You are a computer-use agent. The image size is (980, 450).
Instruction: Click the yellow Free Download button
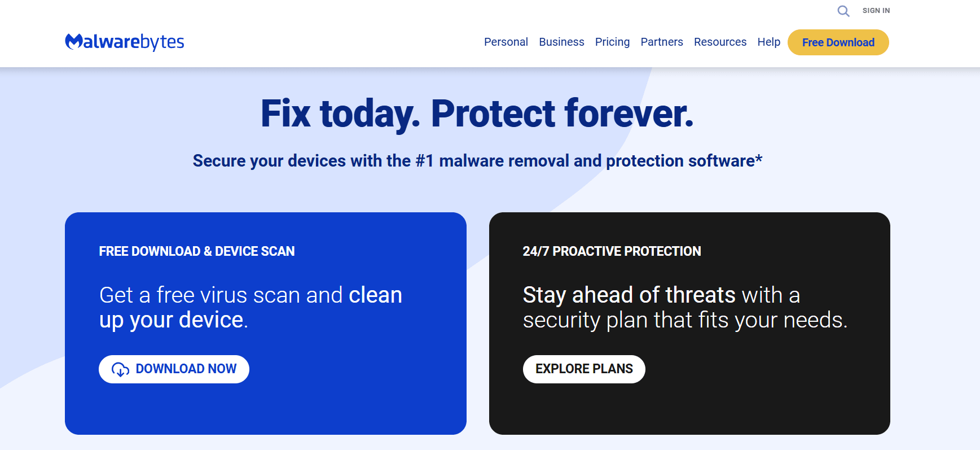pos(838,42)
